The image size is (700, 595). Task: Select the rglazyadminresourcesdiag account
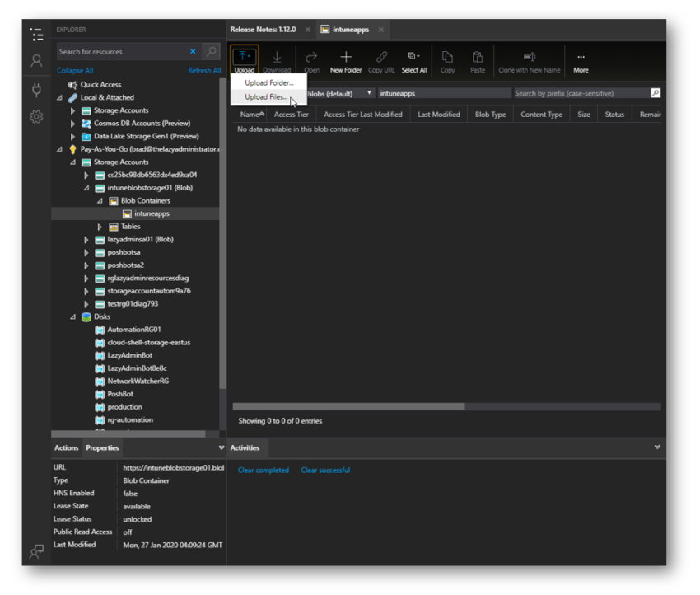point(147,278)
